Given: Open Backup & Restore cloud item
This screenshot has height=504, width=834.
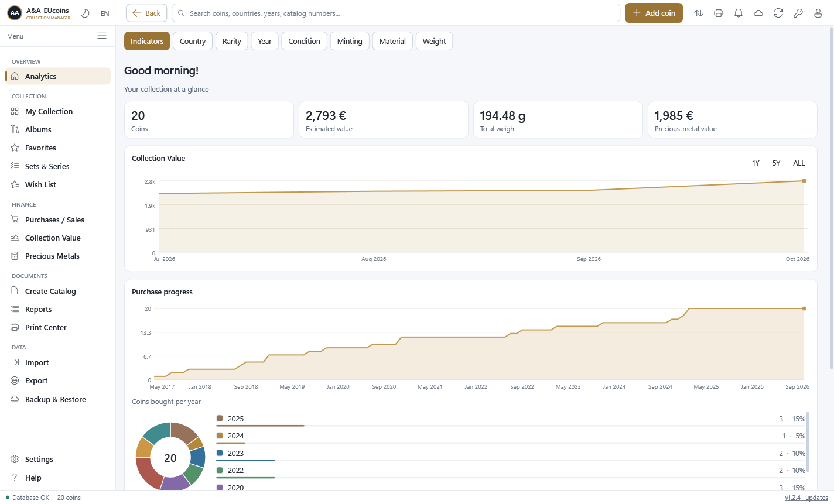Looking at the screenshot, I should (x=58, y=399).
